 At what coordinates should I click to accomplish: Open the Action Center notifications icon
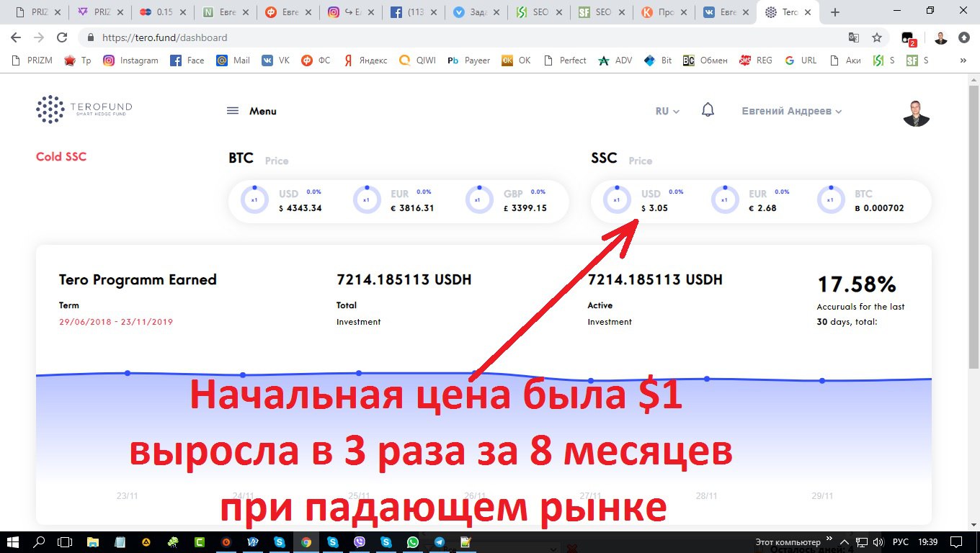[x=955, y=542]
